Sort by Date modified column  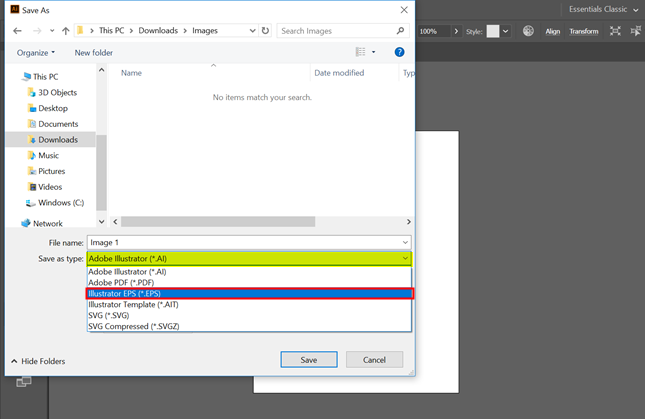tap(339, 73)
